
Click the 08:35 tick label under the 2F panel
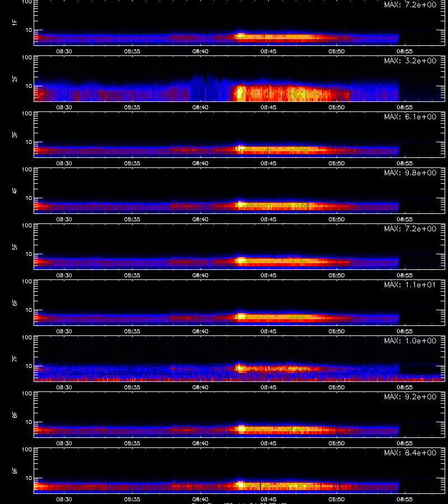point(132,107)
